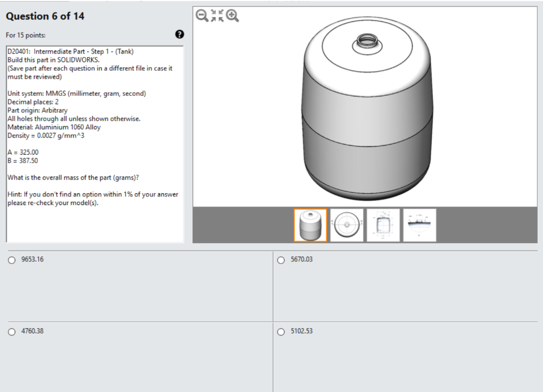Select answer option 4760.38
The image size is (543, 392).
(x=12, y=332)
